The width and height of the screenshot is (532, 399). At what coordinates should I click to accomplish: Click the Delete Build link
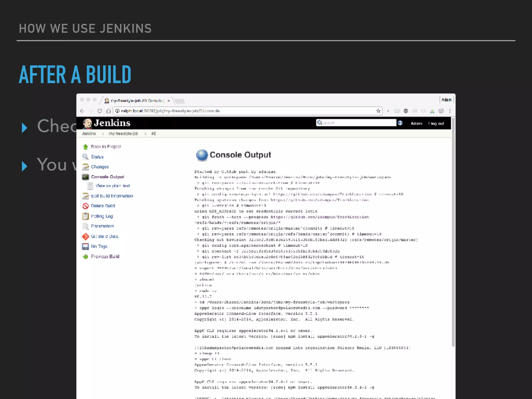[x=103, y=206]
